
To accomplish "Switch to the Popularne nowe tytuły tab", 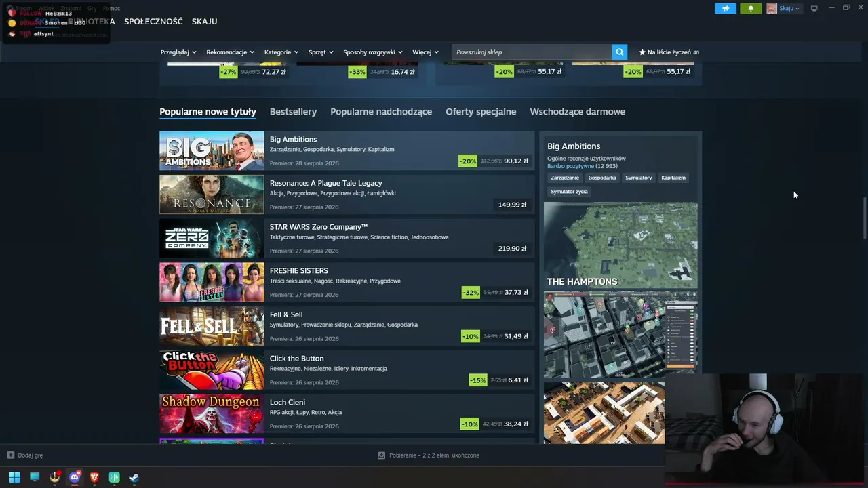I will [x=208, y=112].
